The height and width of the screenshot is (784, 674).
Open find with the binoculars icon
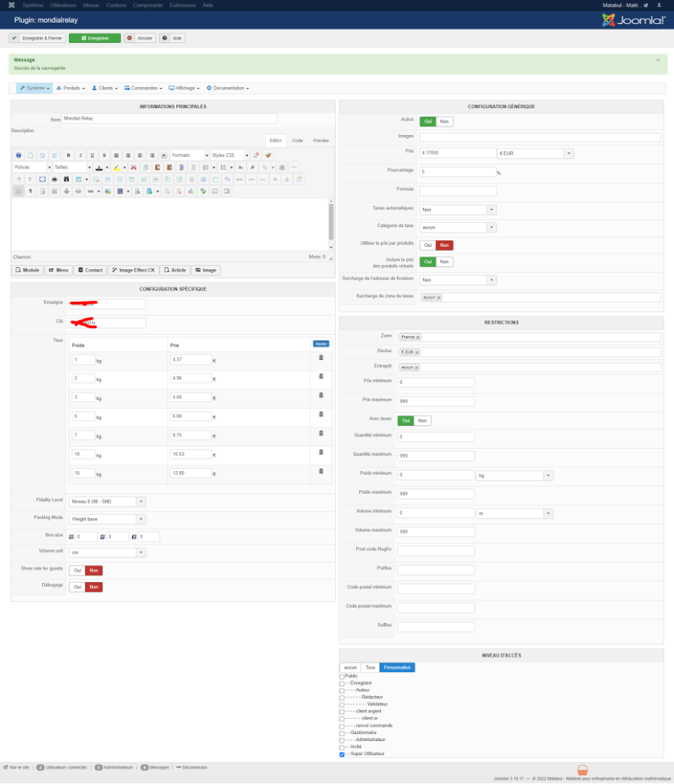coord(67,179)
